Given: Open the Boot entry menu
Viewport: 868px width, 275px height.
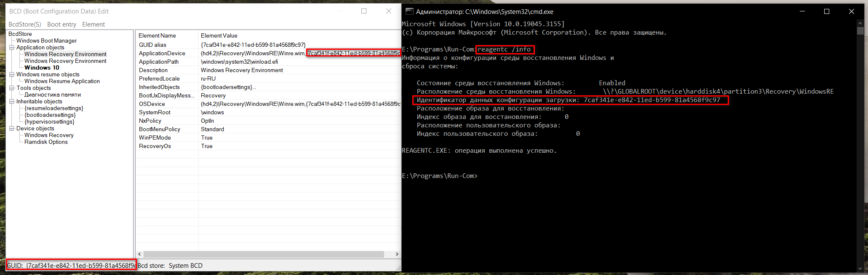Looking at the screenshot, I should [x=61, y=24].
